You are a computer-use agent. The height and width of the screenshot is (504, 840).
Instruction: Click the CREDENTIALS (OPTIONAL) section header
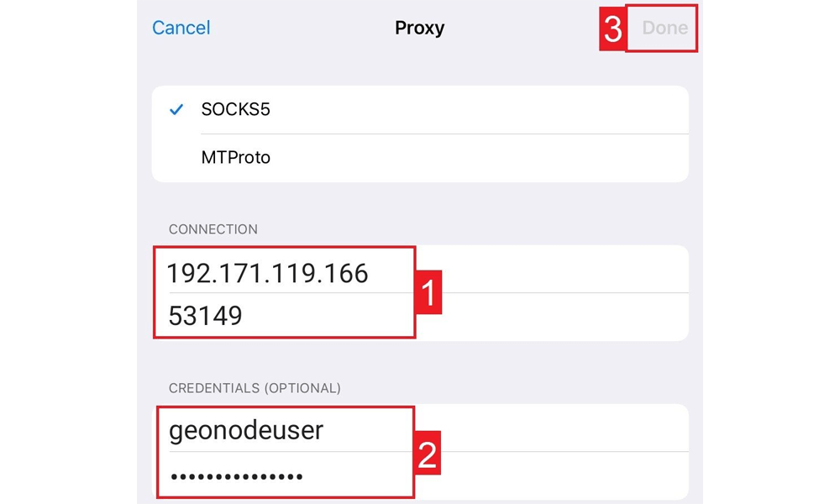(255, 388)
